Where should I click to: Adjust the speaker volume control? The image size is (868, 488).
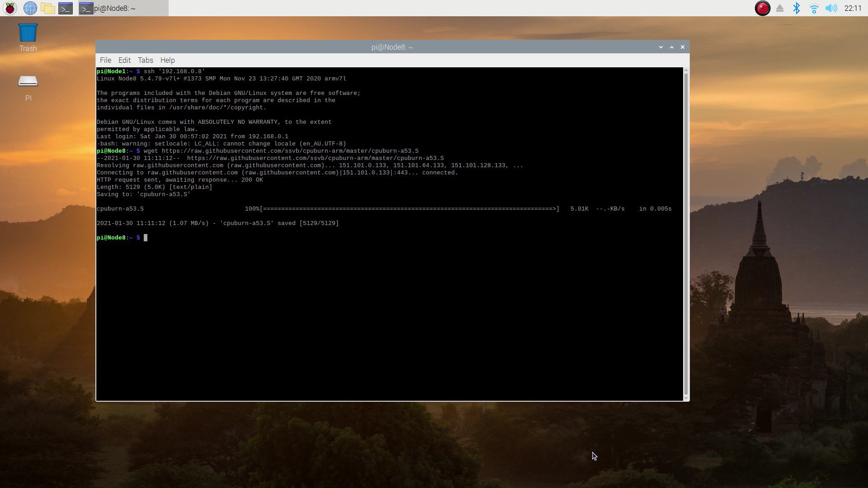pos(832,8)
